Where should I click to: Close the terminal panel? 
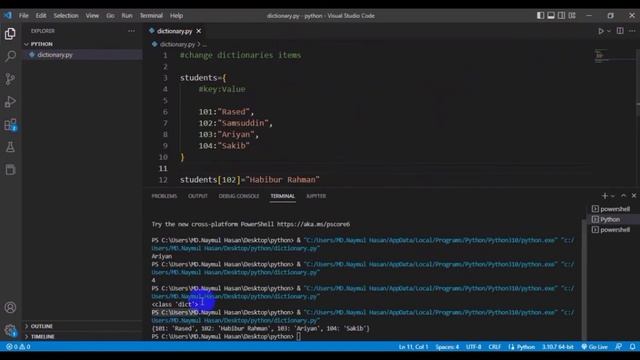coord(633,196)
